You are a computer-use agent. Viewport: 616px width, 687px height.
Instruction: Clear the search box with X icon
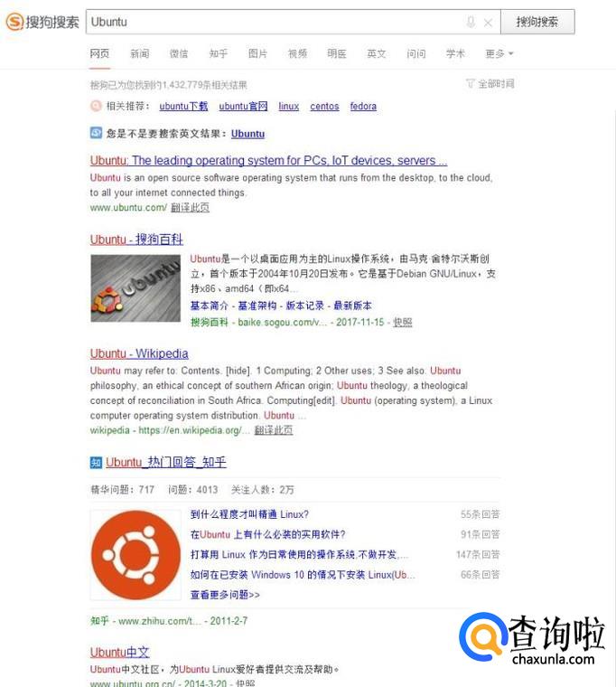[x=488, y=23]
